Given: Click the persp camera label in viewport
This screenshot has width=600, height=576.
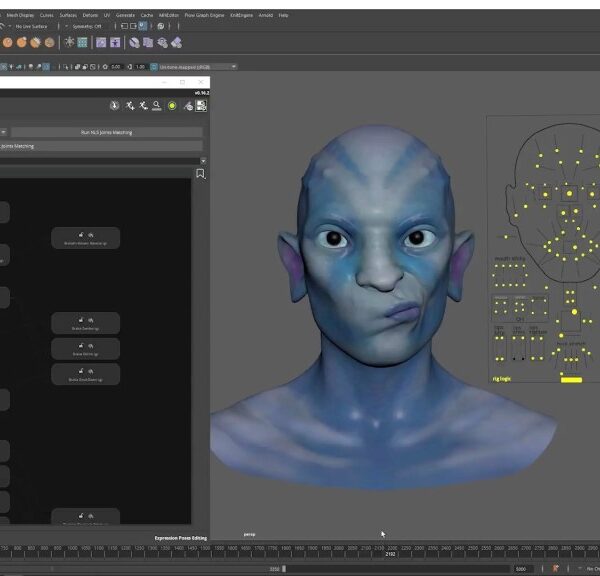Looking at the screenshot, I should point(249,534).
